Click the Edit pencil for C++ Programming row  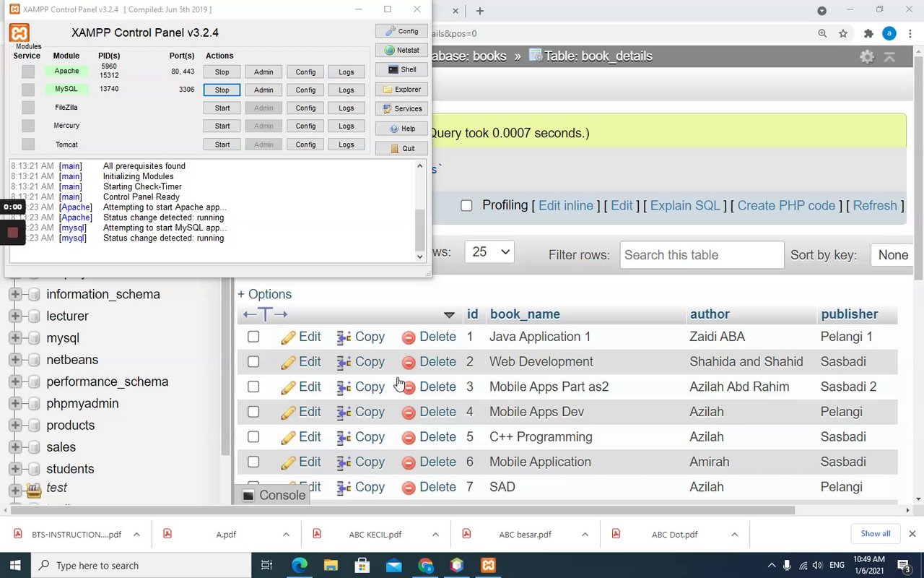click(288, 438)
